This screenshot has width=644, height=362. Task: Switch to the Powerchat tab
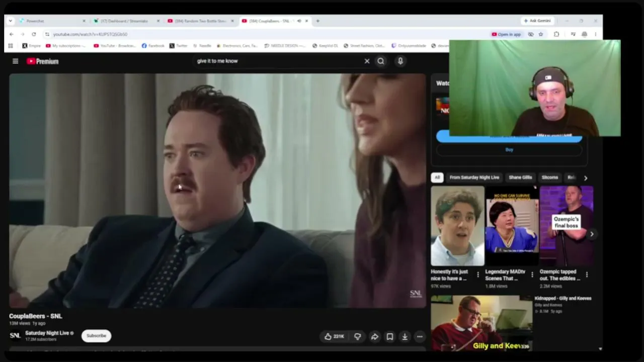point(50,21)
